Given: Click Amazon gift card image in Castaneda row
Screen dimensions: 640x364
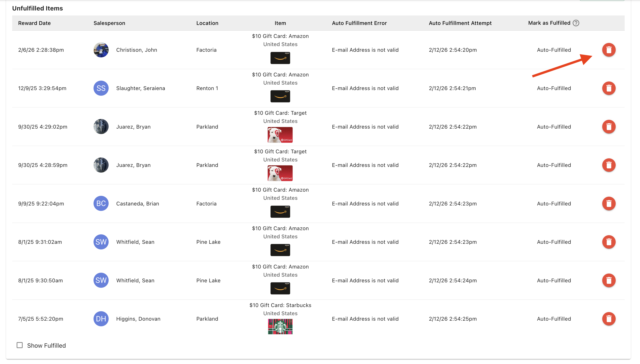Looking at the screenshot, I should tap(280, 212).
